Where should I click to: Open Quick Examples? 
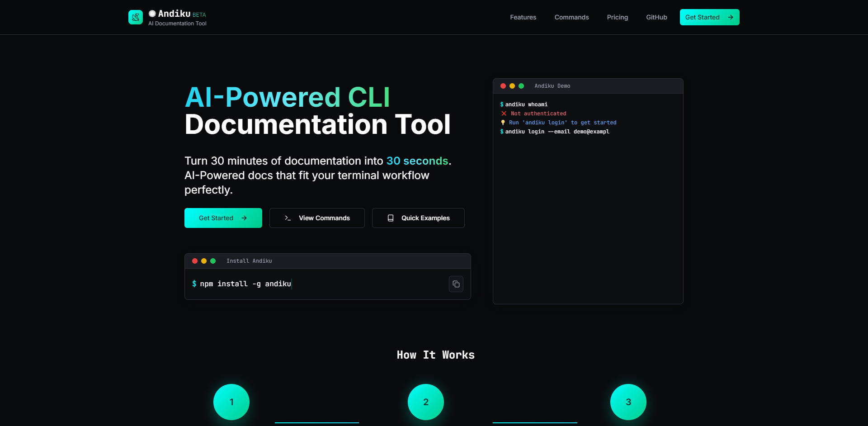(x=418, y=218)
